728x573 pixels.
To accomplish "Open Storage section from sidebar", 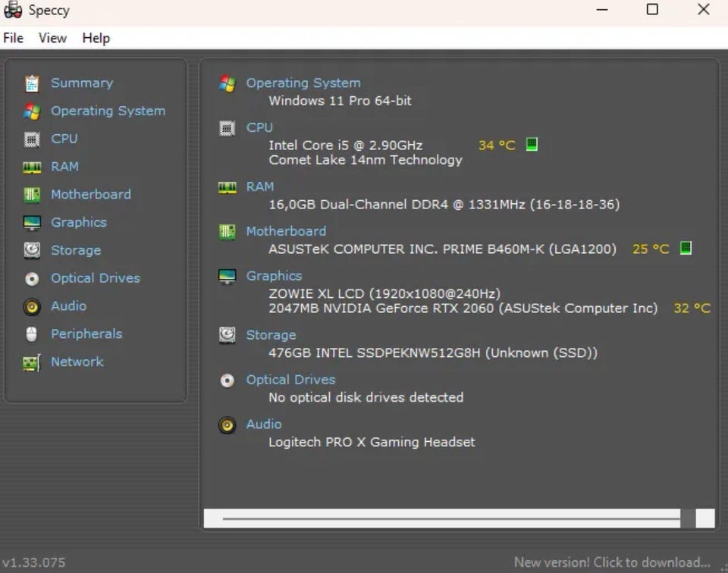I will click(x=76, y=251).
